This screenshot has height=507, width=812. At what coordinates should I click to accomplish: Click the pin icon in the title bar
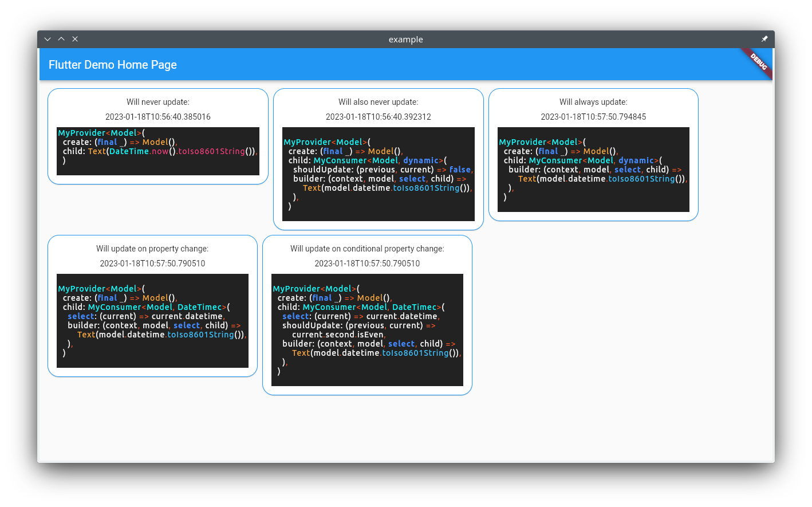(x=764, y=39)
